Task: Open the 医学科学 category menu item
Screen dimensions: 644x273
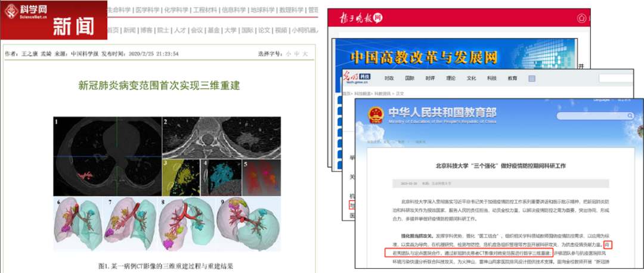Action: (x=147, y=10)
